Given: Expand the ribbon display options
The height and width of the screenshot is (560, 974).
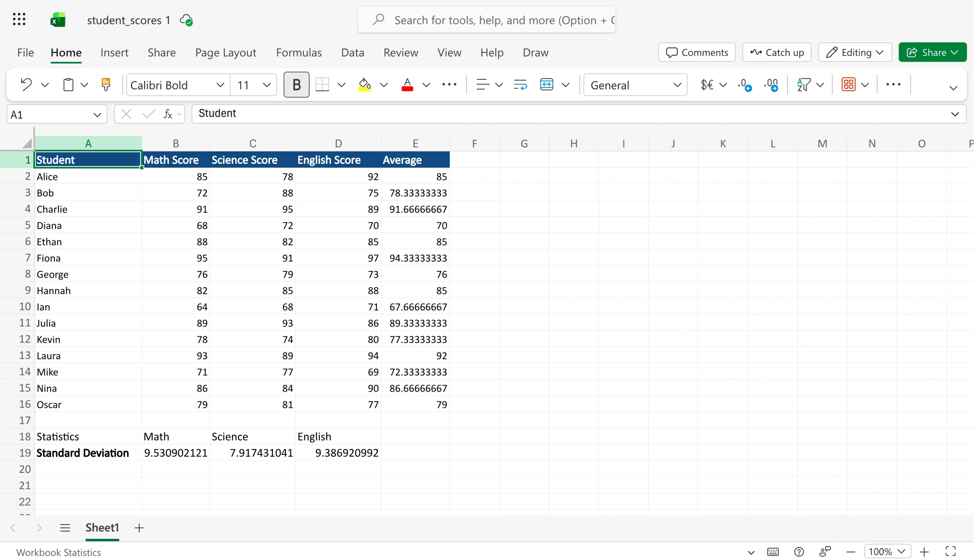Looking at the screenshot, I should pos(953,88).
